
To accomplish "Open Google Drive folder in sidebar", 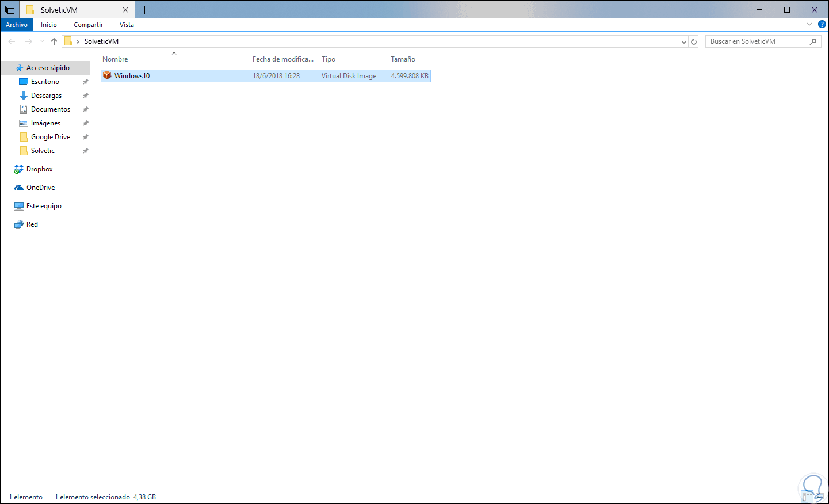I will (x=51, y=137).
